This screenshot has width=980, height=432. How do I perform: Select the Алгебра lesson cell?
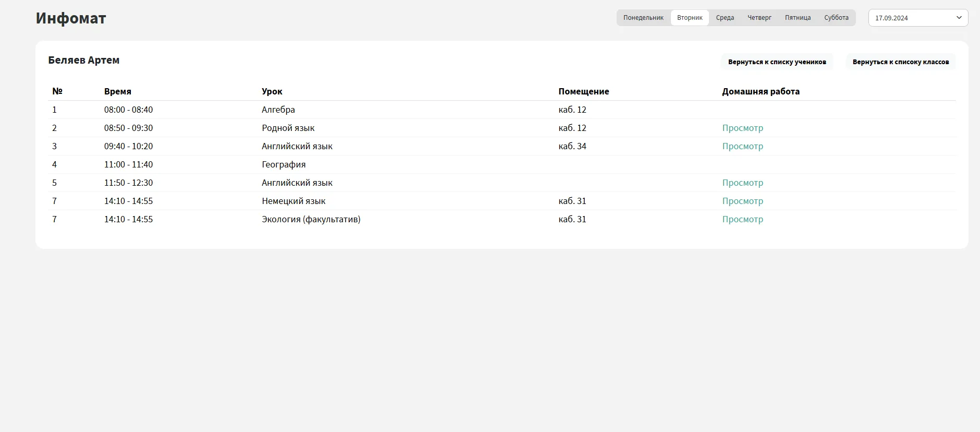click(x=278, y=110)
